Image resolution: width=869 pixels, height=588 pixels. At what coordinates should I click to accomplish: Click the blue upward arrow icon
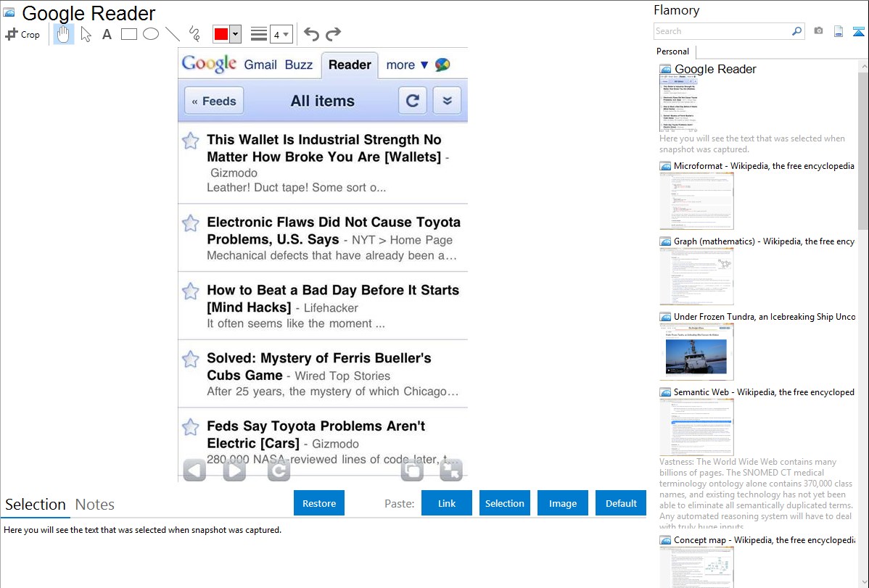[858, 31]
